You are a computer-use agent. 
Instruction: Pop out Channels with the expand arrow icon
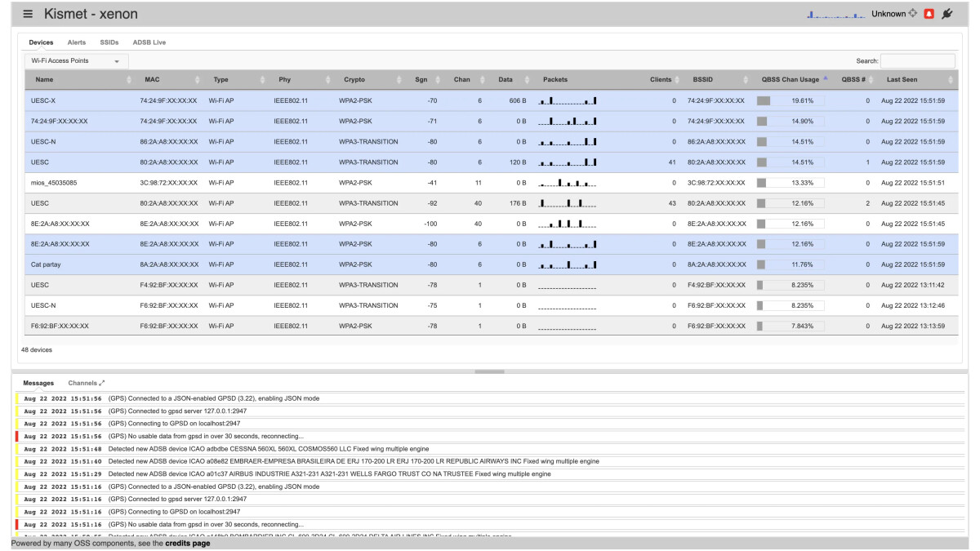pos(102,383)
